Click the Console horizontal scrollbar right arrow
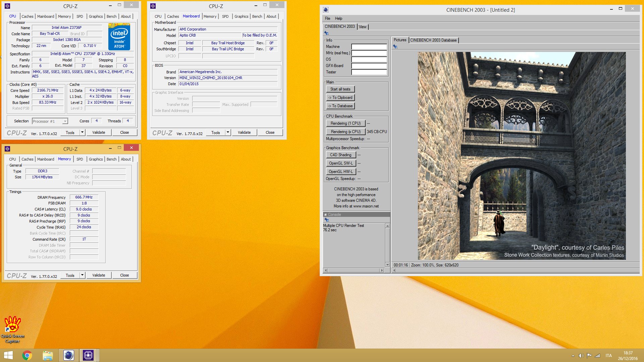The height and width of the screenshot is (362, 644). tap(382, 270)
